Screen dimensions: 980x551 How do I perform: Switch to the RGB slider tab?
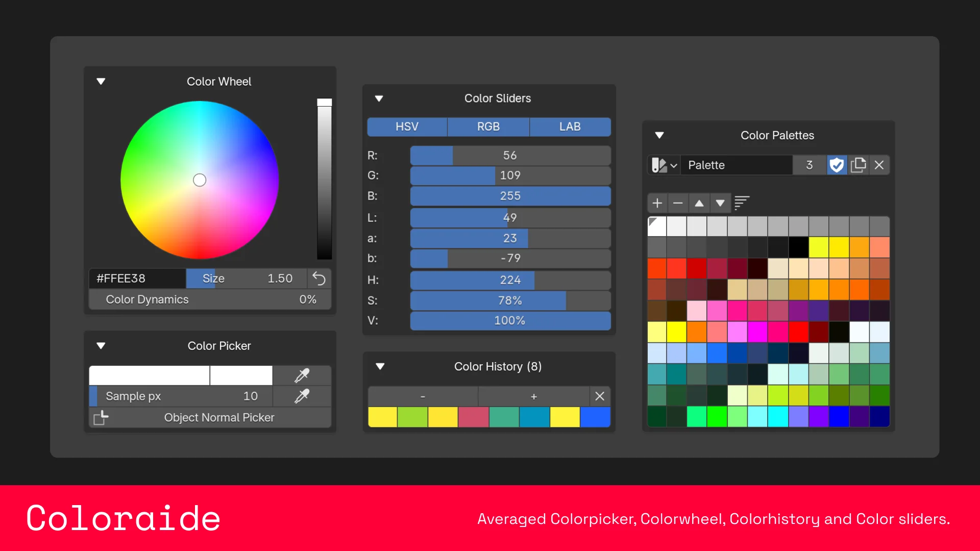[488, 127]
